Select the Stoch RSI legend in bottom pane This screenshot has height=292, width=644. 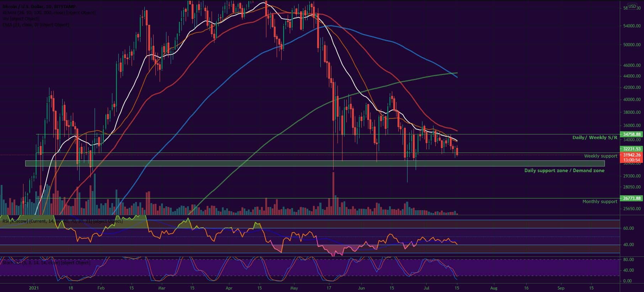(46, 262)
